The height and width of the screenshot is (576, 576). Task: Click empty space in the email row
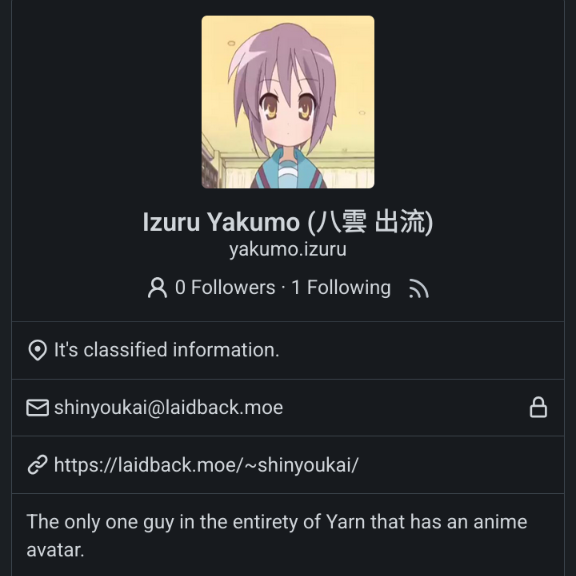(x=404, y=408)
